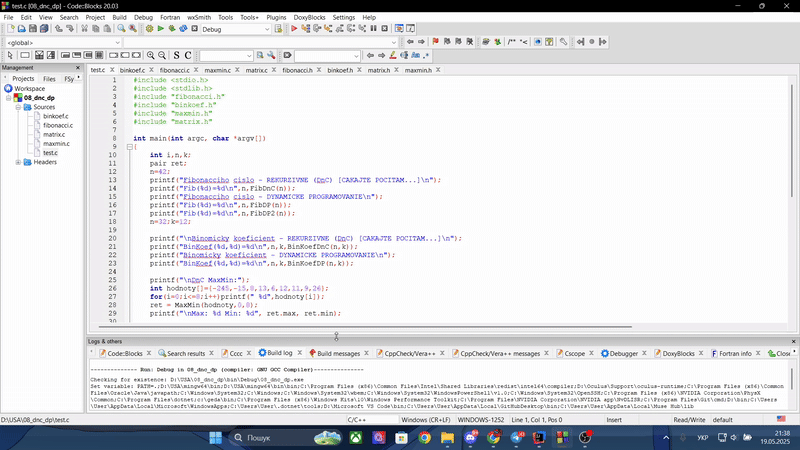Open the Build menu
The image size is (800, 450).
click(119, 17)
